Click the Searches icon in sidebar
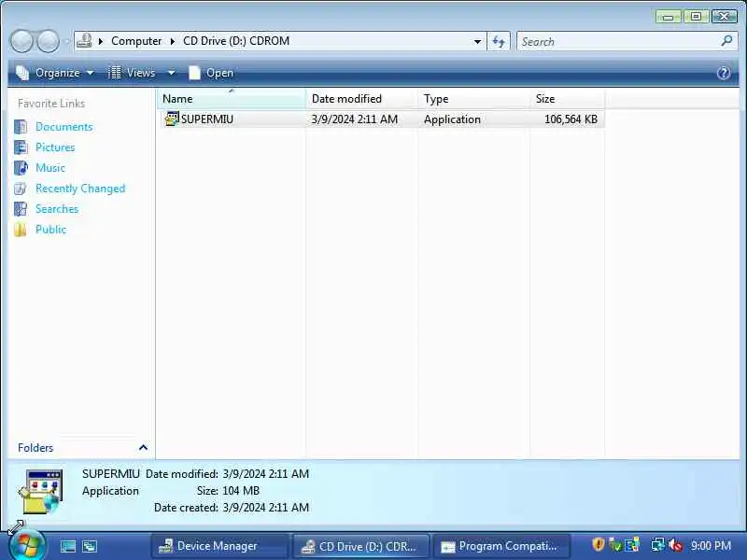747x560 pixels. pyautogui.click(x=21, y=208)
